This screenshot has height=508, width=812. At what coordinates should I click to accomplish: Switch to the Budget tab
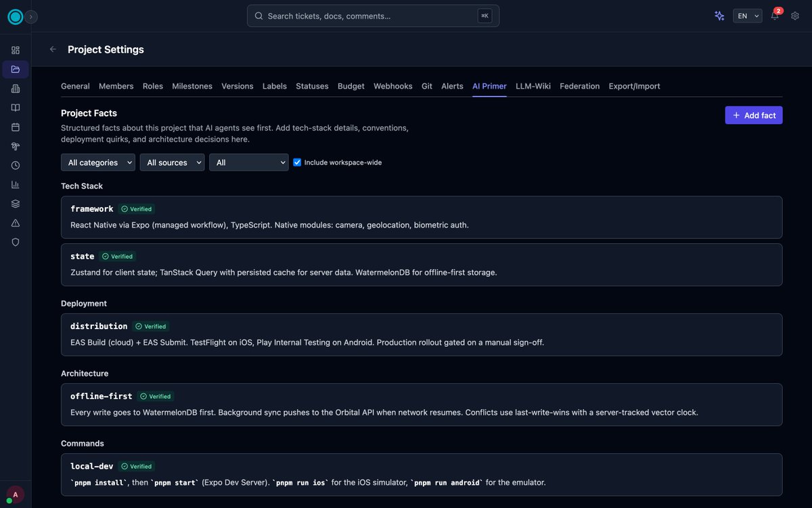351,86
